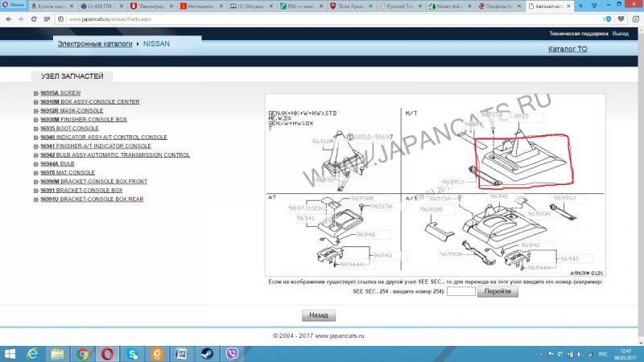
Task: Open Google Chrome from taskbar
Action: (x=82, y=354)
